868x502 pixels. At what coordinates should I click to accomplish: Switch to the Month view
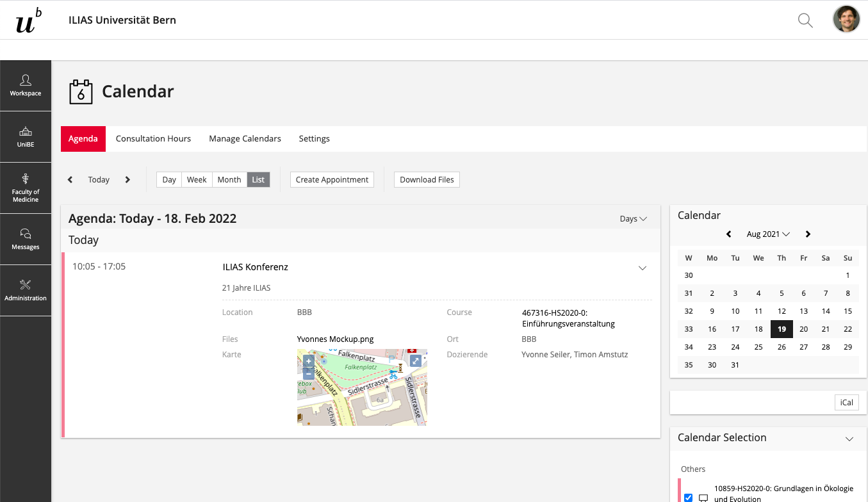229,180
